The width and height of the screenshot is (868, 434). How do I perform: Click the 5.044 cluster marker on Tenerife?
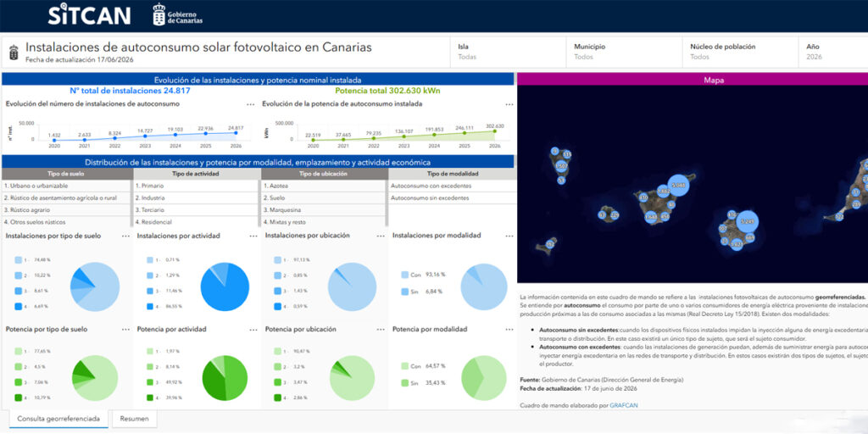(679, 186)
